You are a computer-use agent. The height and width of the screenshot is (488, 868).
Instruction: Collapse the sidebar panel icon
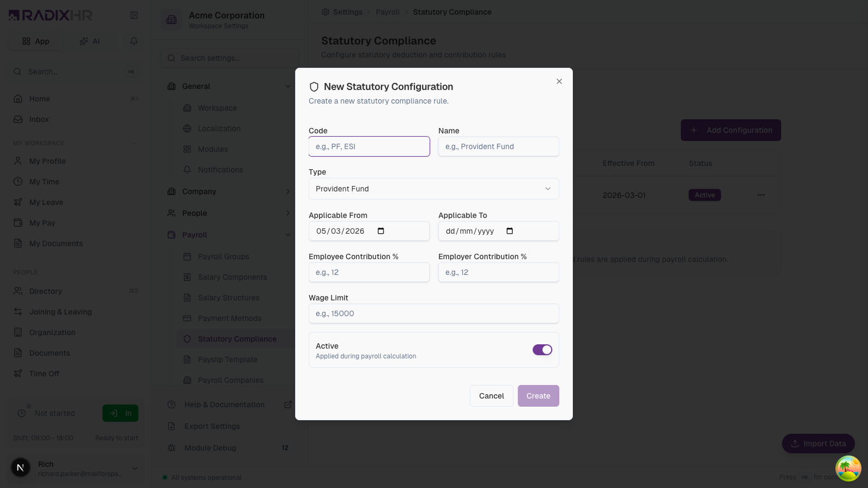[134, 15]
